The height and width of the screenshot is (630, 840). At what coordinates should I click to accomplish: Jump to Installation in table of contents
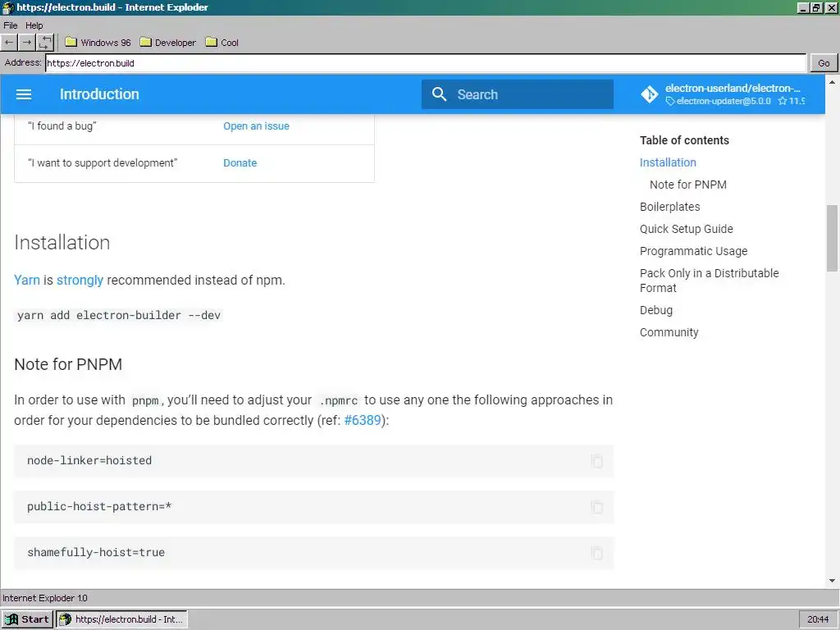(668, 162)
